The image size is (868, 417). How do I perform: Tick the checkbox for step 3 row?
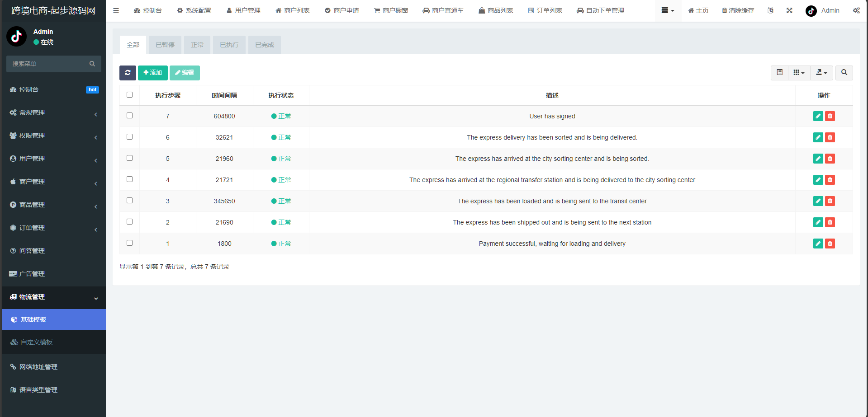(130, 201)
